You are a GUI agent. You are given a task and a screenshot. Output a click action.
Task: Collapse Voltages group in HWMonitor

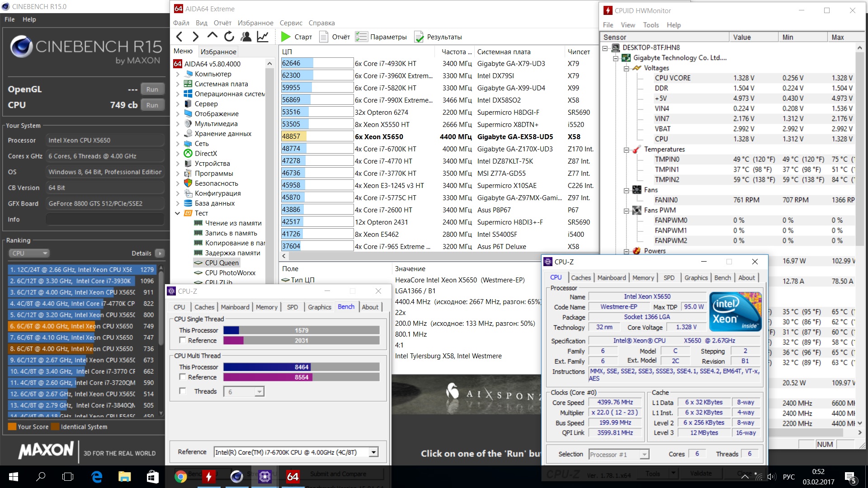626,68
